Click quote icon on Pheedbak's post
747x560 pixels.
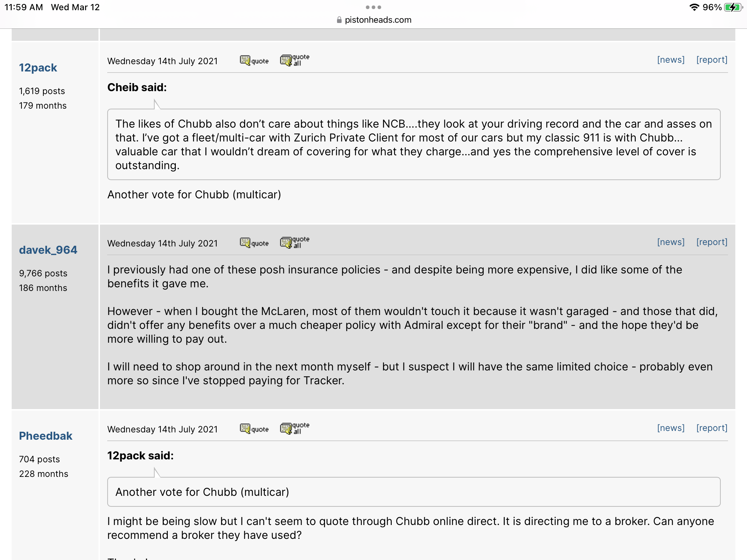[x=254, y=429]
